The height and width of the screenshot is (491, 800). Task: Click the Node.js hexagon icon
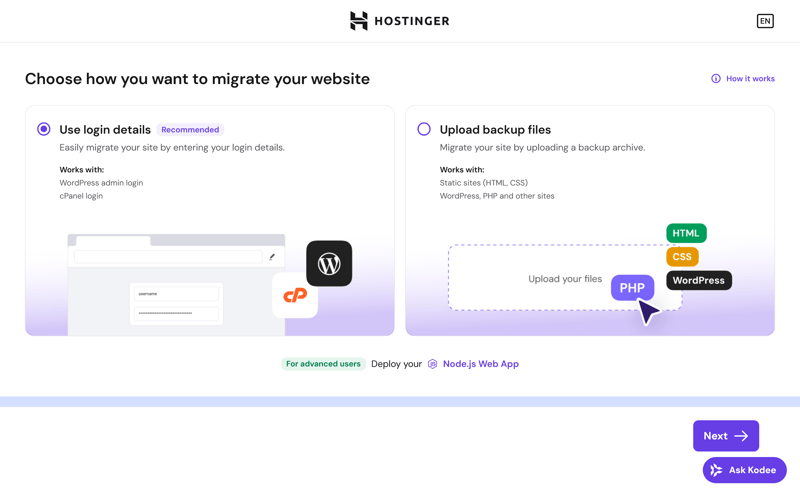click(433, 364)
